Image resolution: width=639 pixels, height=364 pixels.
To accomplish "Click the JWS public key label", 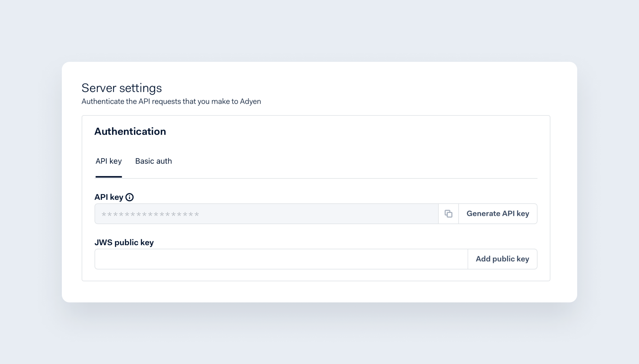I will tap(124, 242).
